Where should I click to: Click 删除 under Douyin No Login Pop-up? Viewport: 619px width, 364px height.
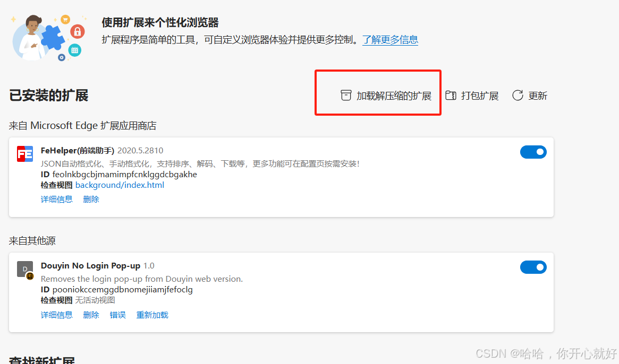pos(91,315)
